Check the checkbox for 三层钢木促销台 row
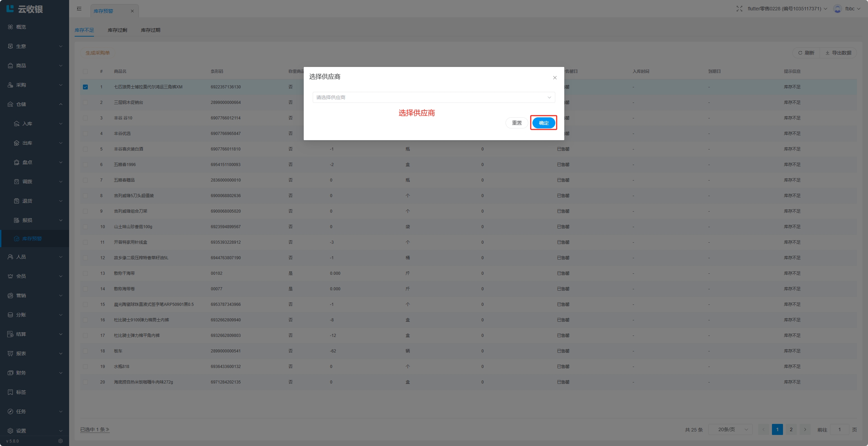This screenshot has width=868, height=446. [85, 103]
